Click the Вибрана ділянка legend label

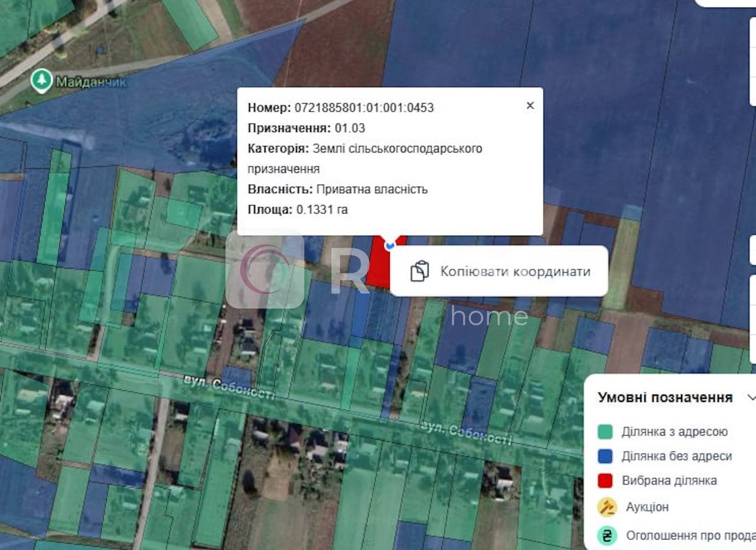click(669, 480)
